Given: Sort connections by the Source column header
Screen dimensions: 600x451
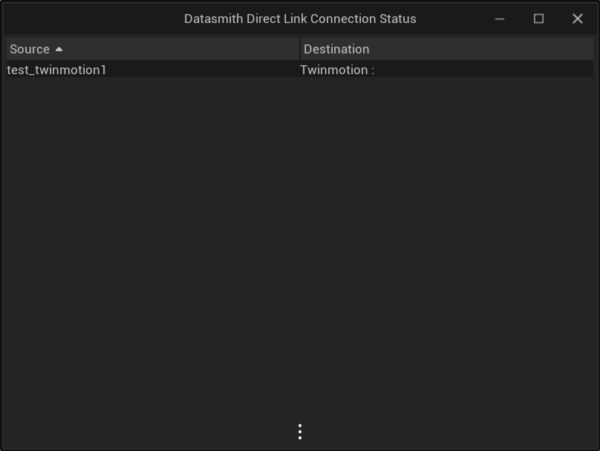Looking at the screenshot, I should [x=30, y=49].
